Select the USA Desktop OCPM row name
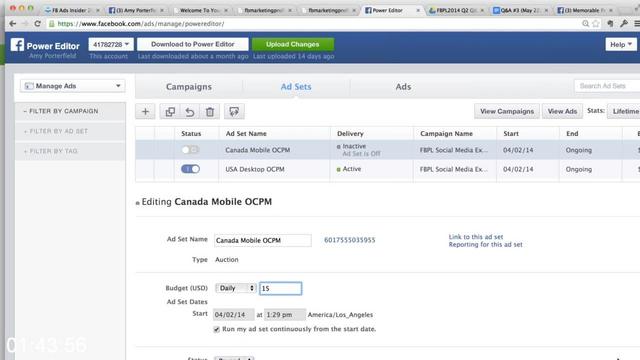Image resolution: width=640 pixels, height=360 pixels. (255, 169)
